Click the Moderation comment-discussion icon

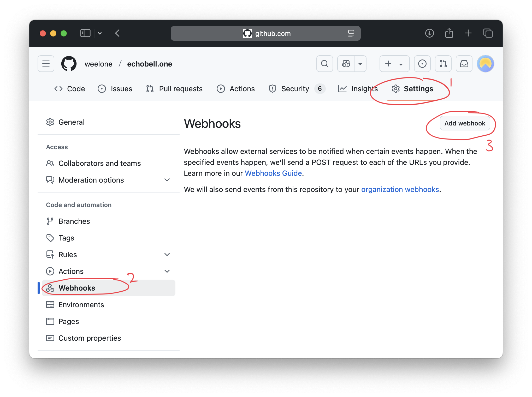click(x=50, y=180)
